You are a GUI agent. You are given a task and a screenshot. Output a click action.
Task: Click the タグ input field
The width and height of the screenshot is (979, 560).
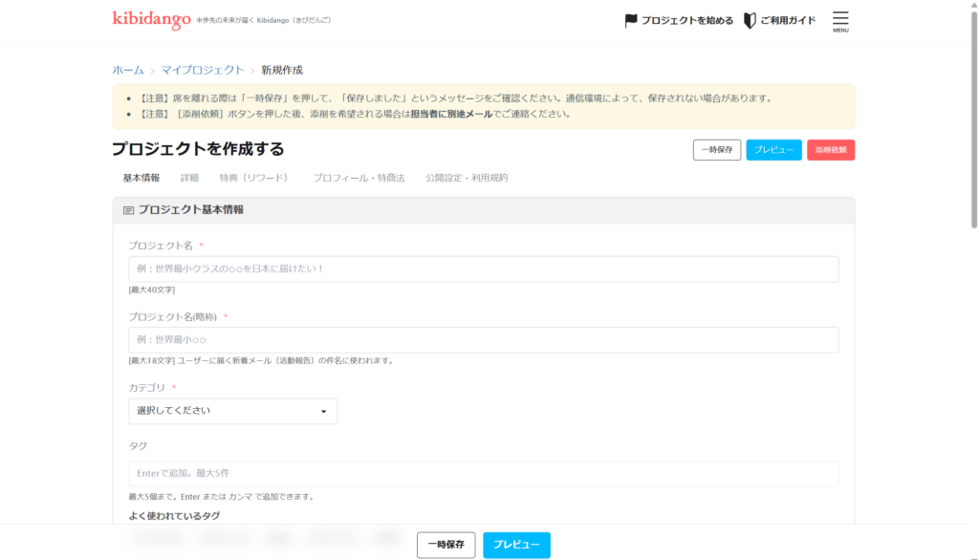483,474
